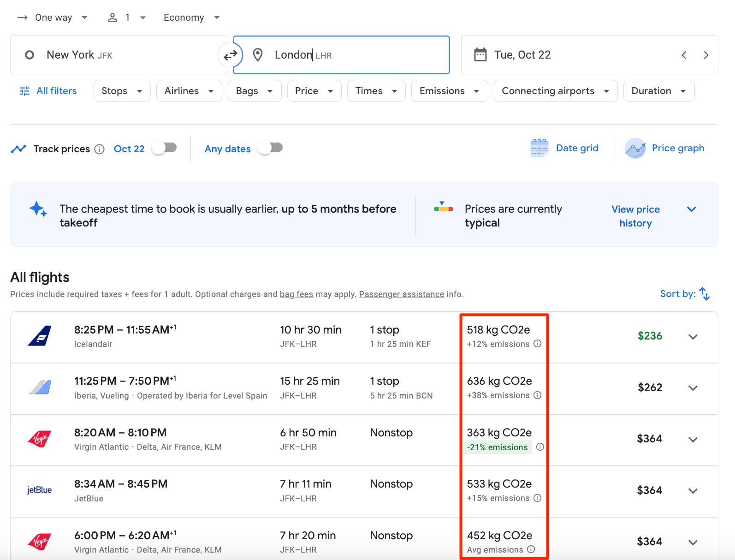Click the Sort by label
Image resolution: width=735 pixels, height=560 pixels.
click(x=678, y=294)
